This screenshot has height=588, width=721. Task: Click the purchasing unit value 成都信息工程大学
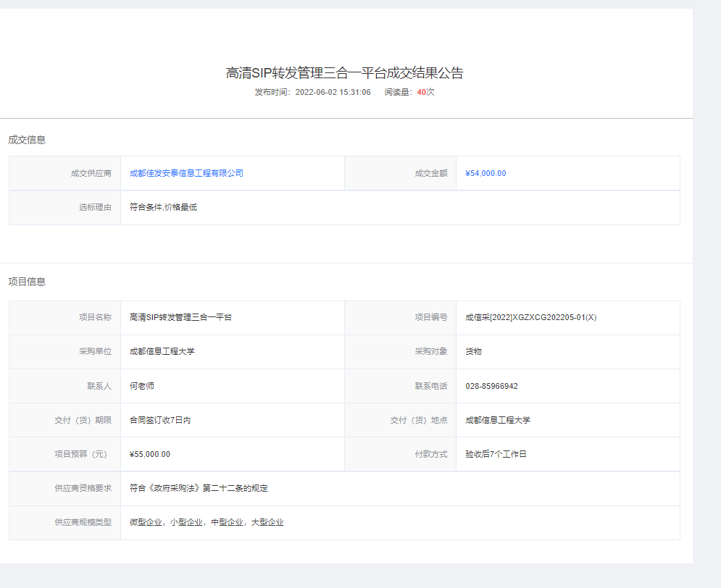click(x=162, y=351)
